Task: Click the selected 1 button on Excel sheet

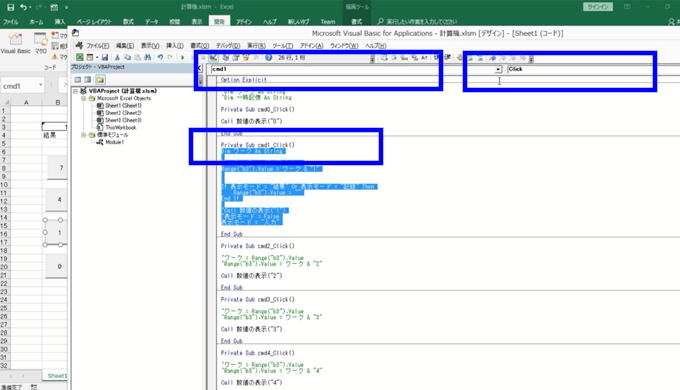Action: click(57, 233)
